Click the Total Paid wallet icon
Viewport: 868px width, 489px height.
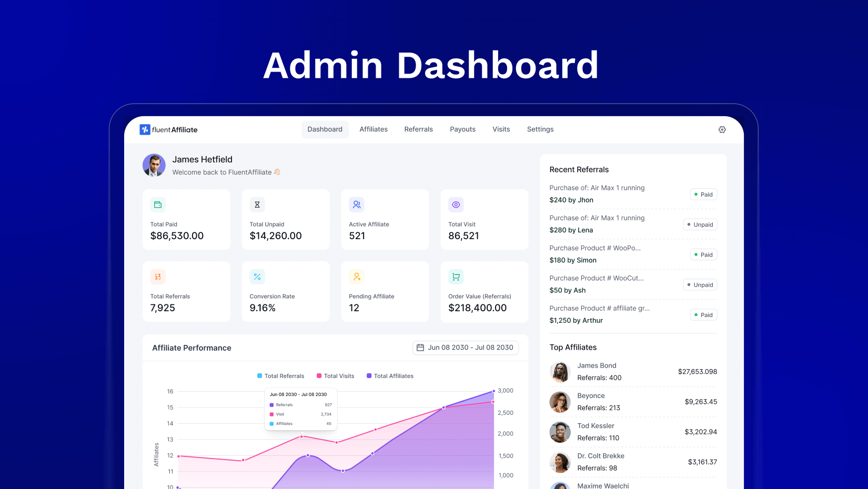(158, 205)
